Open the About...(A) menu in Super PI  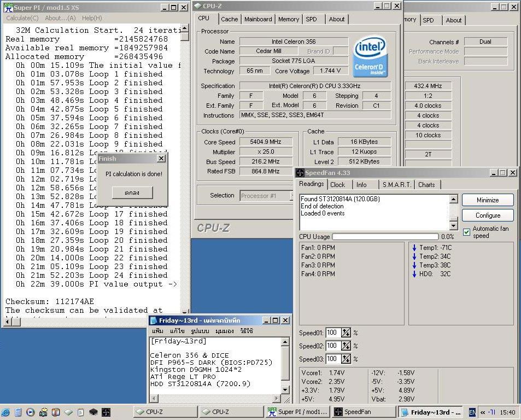pos(60,18)
